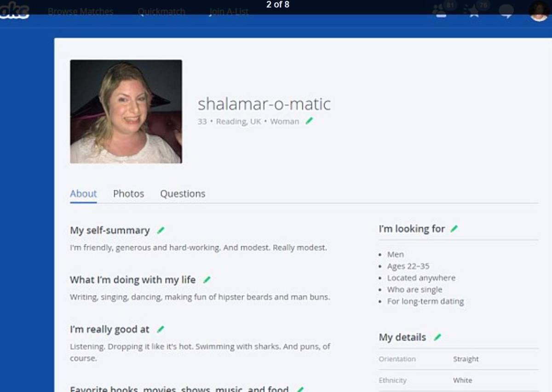
Task: Open the account avatar in the top bar
Action: pos(539,11)
